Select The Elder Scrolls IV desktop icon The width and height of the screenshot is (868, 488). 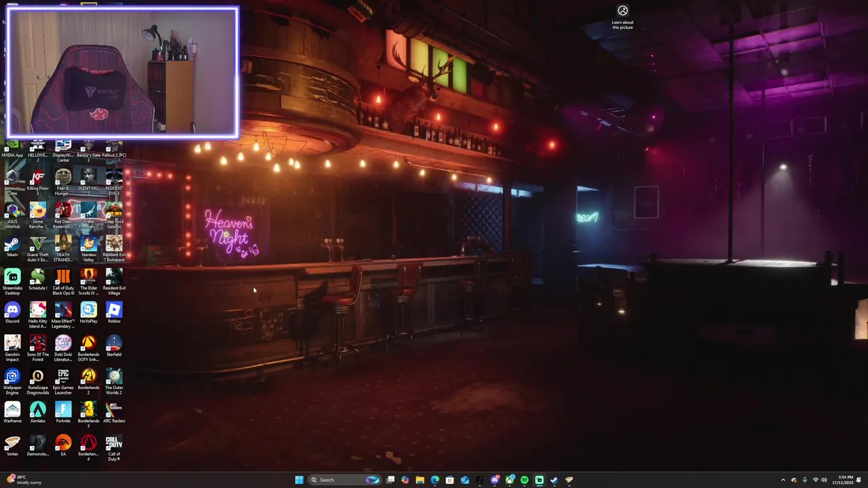click(89, 282)
